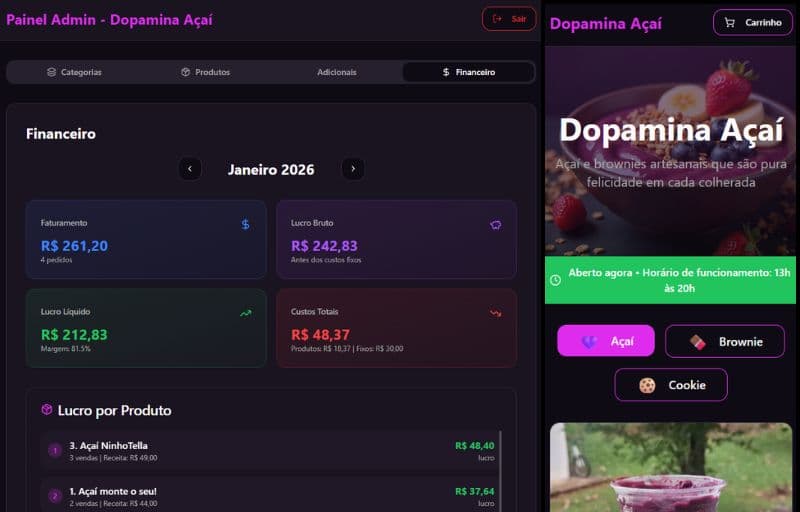This screenshot has width=800, height=512.
Task: Click the green Aberto agora hours banner
Action: click(670, 280)
